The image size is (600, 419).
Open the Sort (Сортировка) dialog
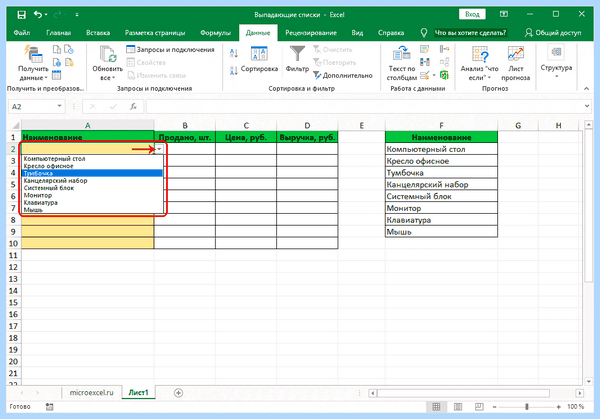click(x=259, y=60)
